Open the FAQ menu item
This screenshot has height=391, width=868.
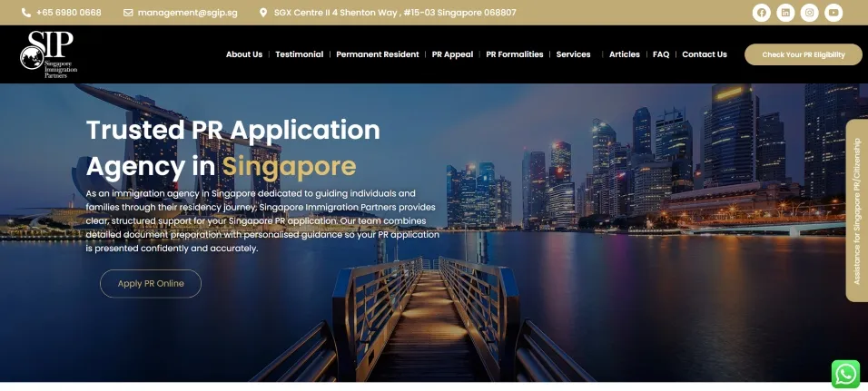pos(661,54)
